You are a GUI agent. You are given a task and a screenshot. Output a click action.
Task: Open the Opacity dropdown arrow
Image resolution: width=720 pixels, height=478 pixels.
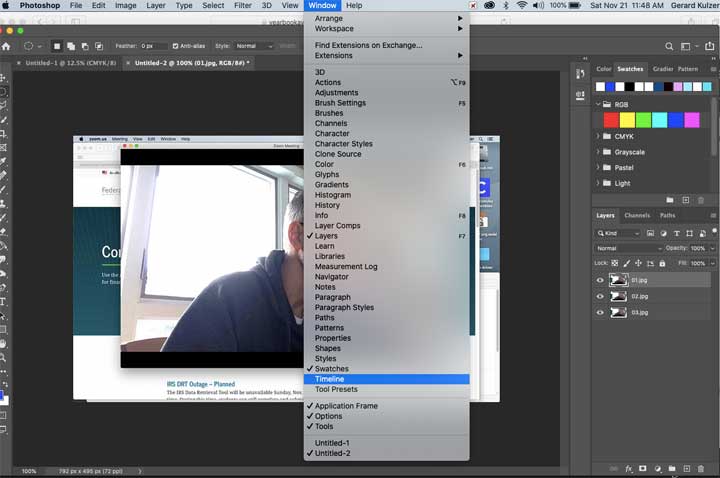(x=712, y=248)
